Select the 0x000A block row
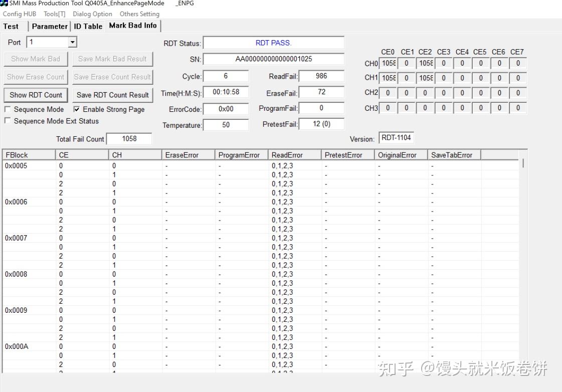Screen dimensions: 562x392 tap(261, 347)
